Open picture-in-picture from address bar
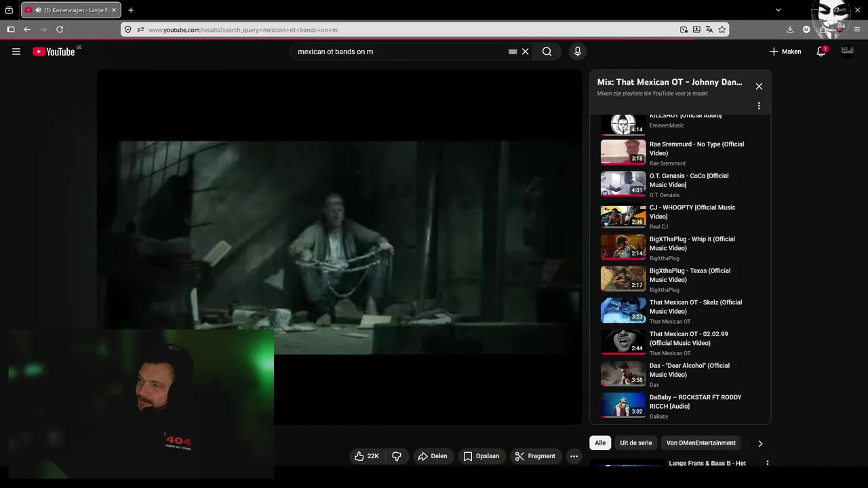Screen dimensions: 868x488 coord(684,30)
